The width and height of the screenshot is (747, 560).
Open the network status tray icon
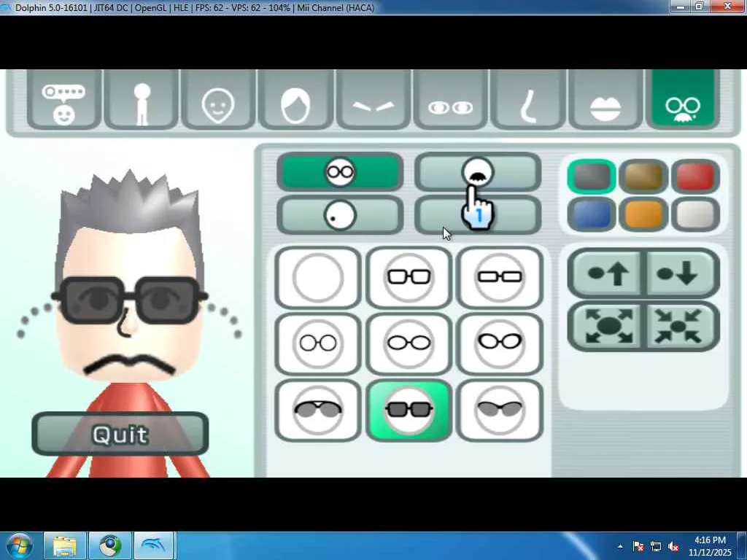click(656, 546)
